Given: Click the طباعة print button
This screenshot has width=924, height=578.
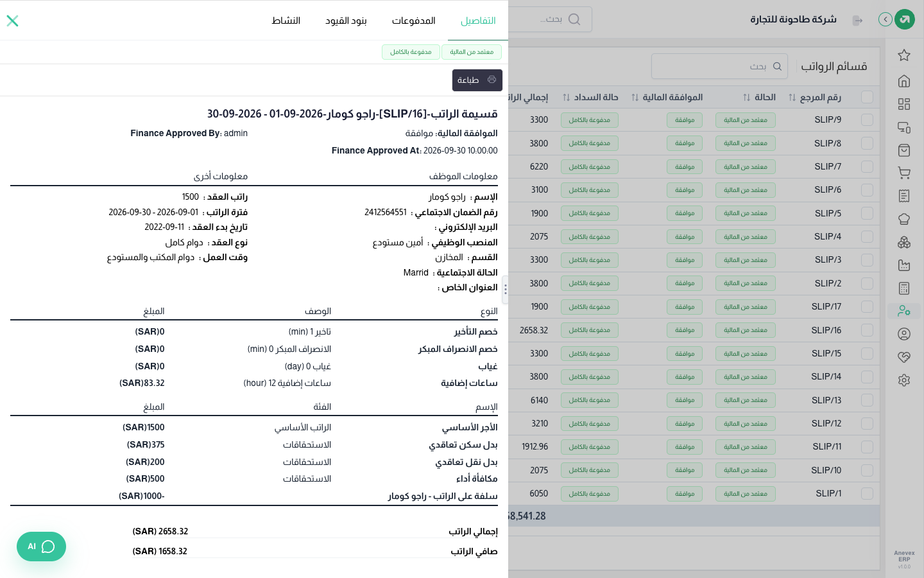Looking at the screenshot, I should click(x=477, y=80).
